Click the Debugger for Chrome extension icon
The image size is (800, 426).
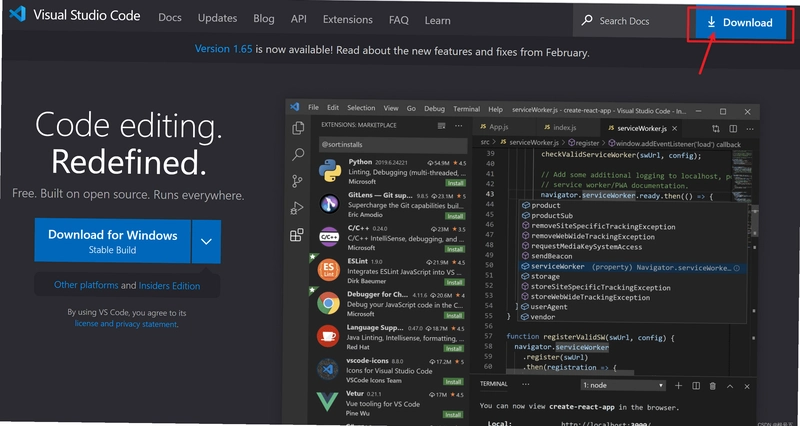(329, 304)
